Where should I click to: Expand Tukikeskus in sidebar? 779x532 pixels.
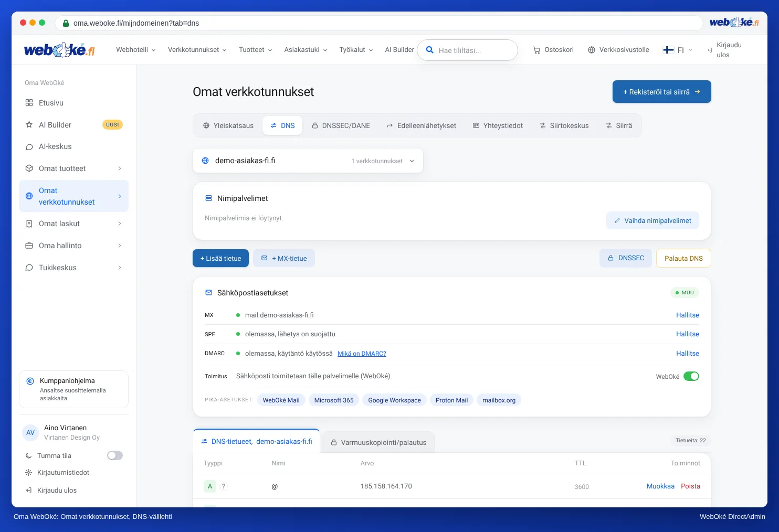click(x=74, y=268)
